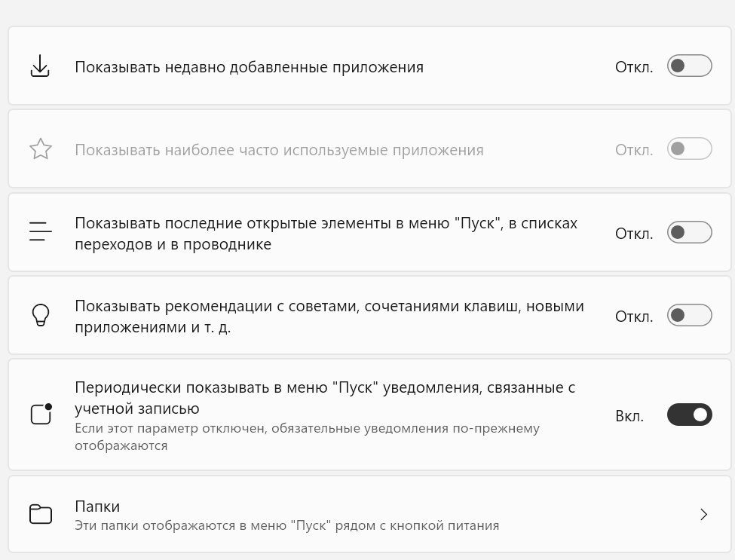Turn on the tips and recommendations toggle

[689, 315]
